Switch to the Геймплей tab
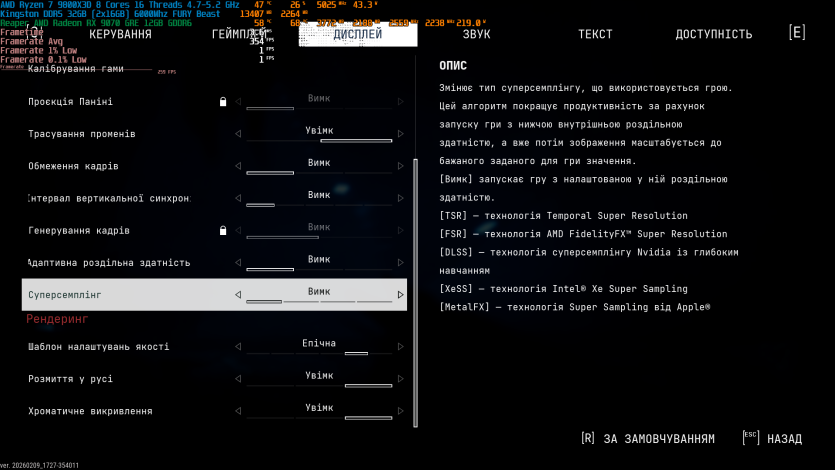The width and height of the screenshot is (835, 470). coord(240,34)
